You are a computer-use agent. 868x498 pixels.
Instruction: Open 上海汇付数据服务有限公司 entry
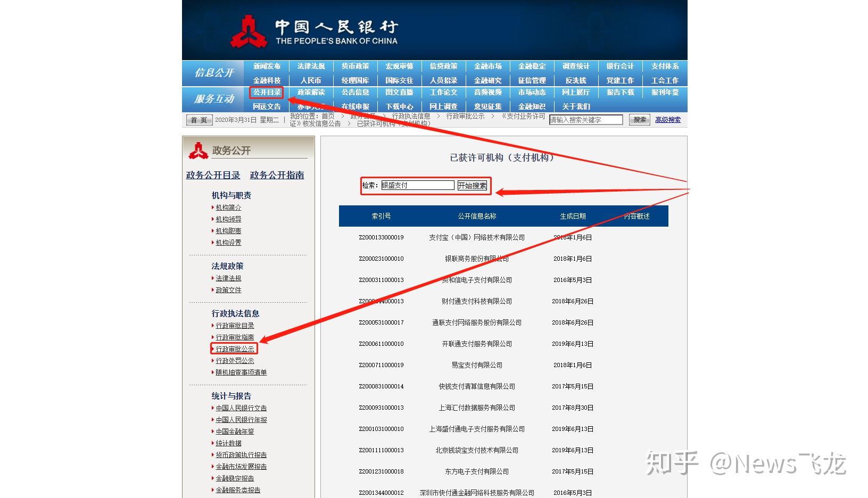[477, 408]
